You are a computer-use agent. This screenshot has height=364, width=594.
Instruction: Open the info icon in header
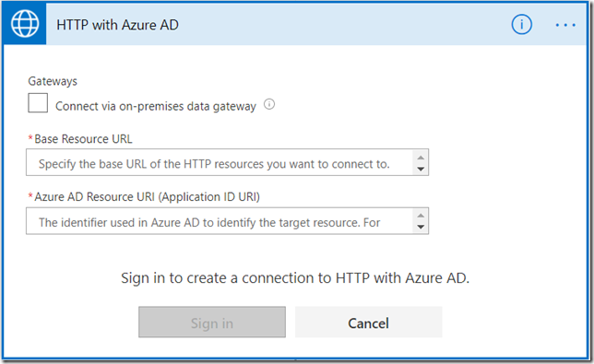(522, 25)
